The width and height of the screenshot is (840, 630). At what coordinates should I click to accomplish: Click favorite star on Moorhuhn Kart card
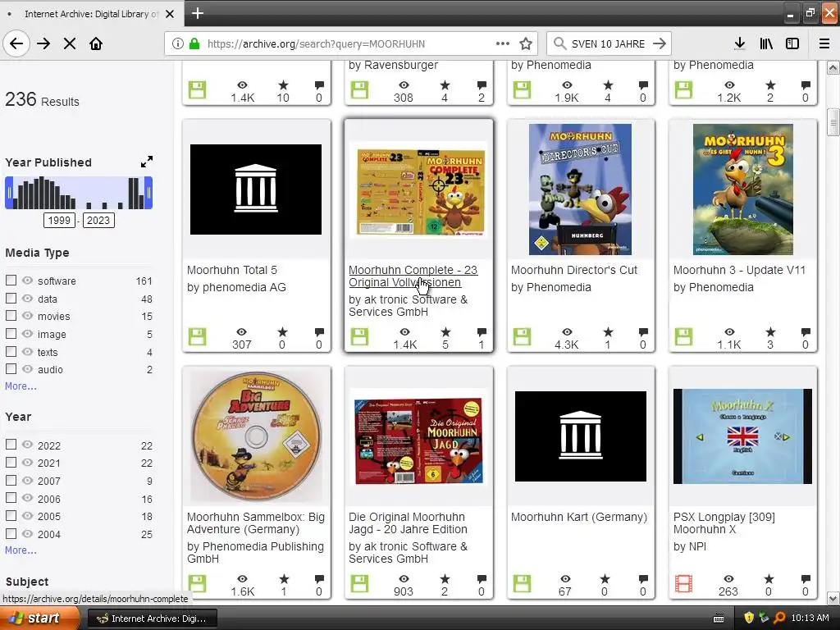click(605, 579)
